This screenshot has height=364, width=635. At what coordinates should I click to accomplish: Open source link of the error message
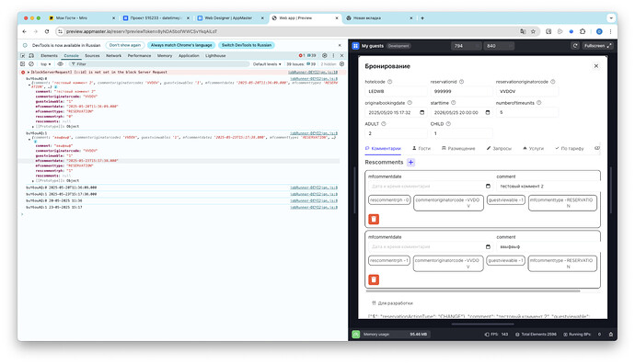313,72
